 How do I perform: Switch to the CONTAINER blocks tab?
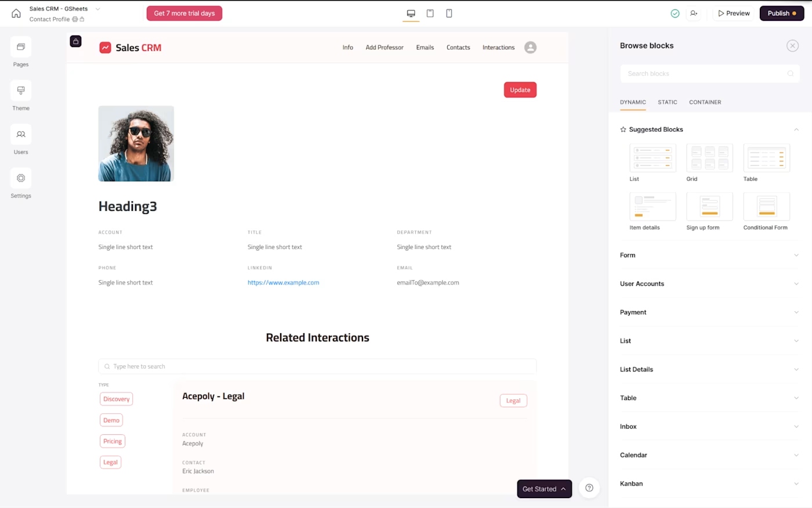[x=705, y=102]
